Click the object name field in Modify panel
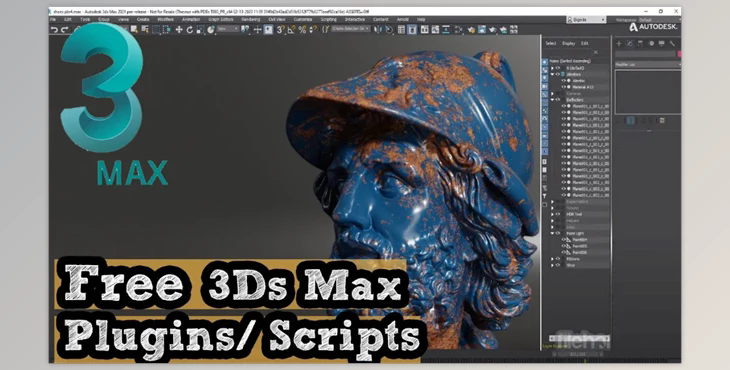 (645, 54)
